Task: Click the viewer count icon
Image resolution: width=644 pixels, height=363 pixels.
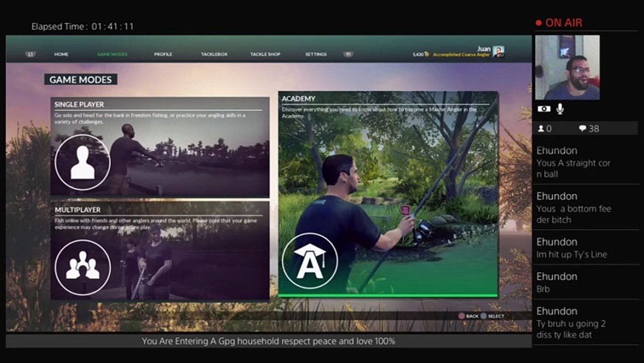Action: tap(541, 129)
